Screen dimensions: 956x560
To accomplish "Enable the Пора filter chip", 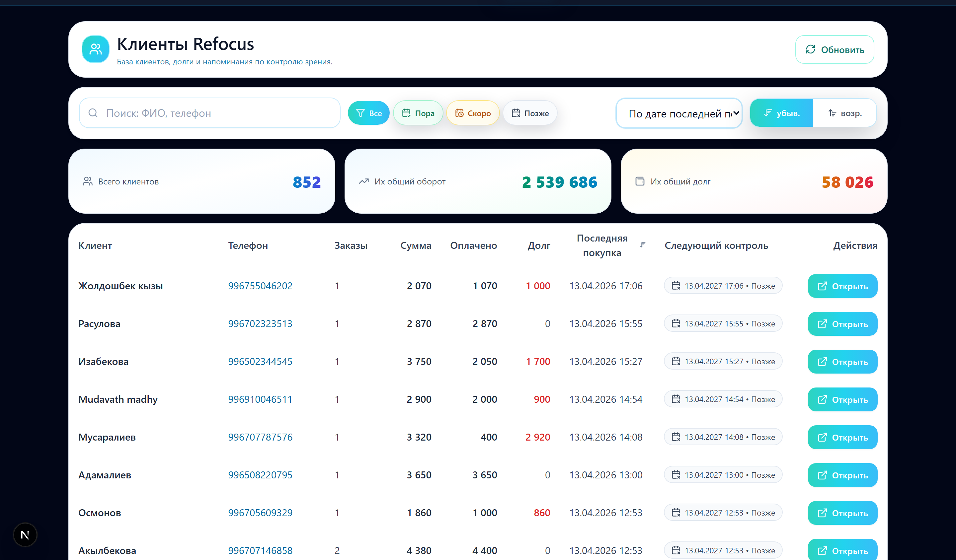I will [418, 113].
